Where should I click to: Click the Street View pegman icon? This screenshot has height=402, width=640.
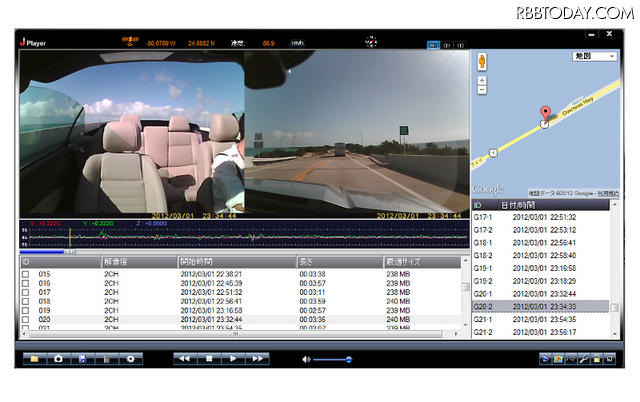click(x=482, y=60)
